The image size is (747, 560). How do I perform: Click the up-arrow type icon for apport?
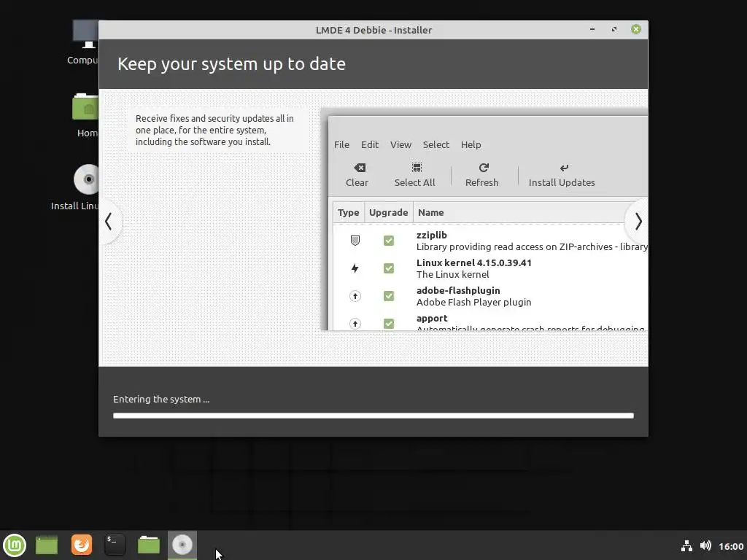tap(355, 324)
